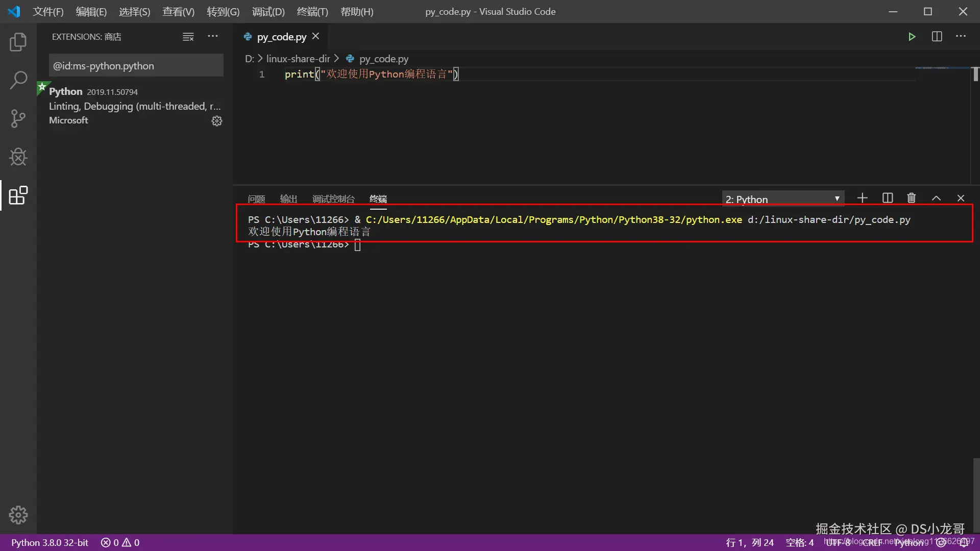Screen dimensions: 980x551
Task: Clear the extensions search results
Action: tap(188, 37)
